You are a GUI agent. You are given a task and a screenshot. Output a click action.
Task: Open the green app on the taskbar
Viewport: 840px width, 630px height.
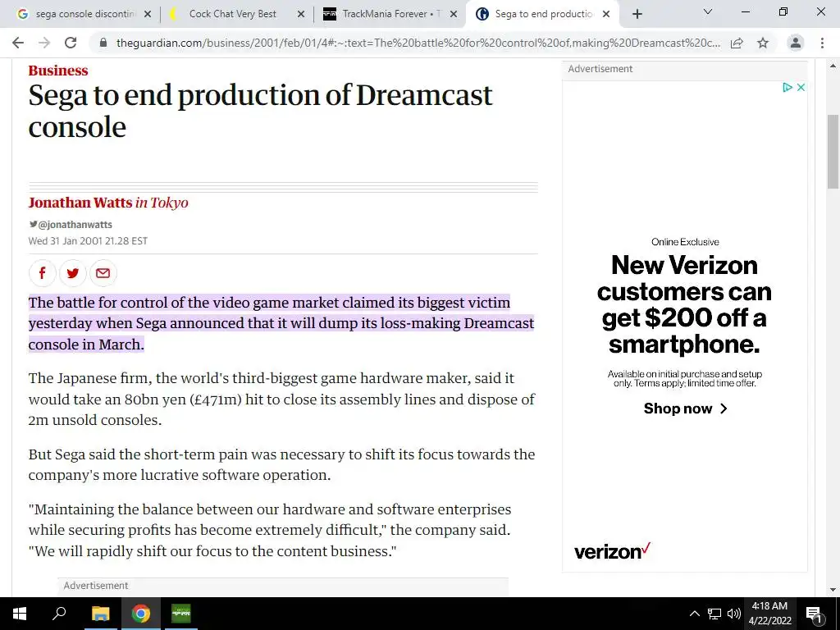(181, 614)
